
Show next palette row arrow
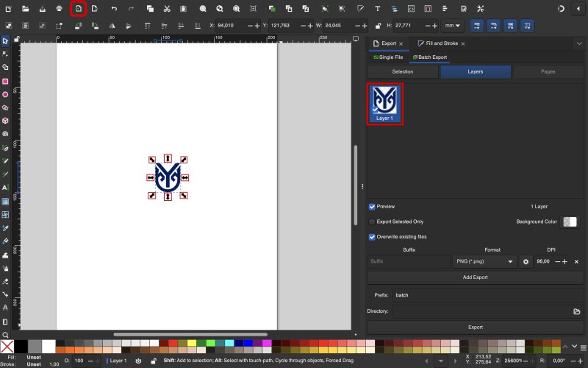pos(574,347)
